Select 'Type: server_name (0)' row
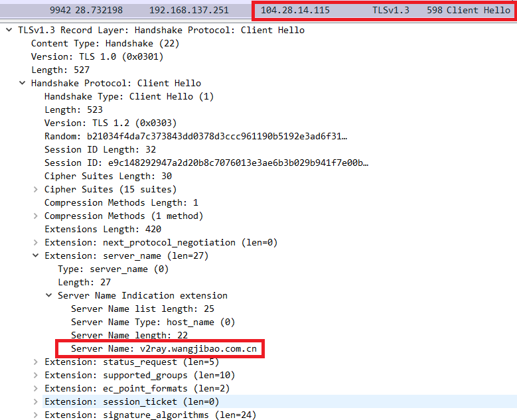 pos(113,269)
